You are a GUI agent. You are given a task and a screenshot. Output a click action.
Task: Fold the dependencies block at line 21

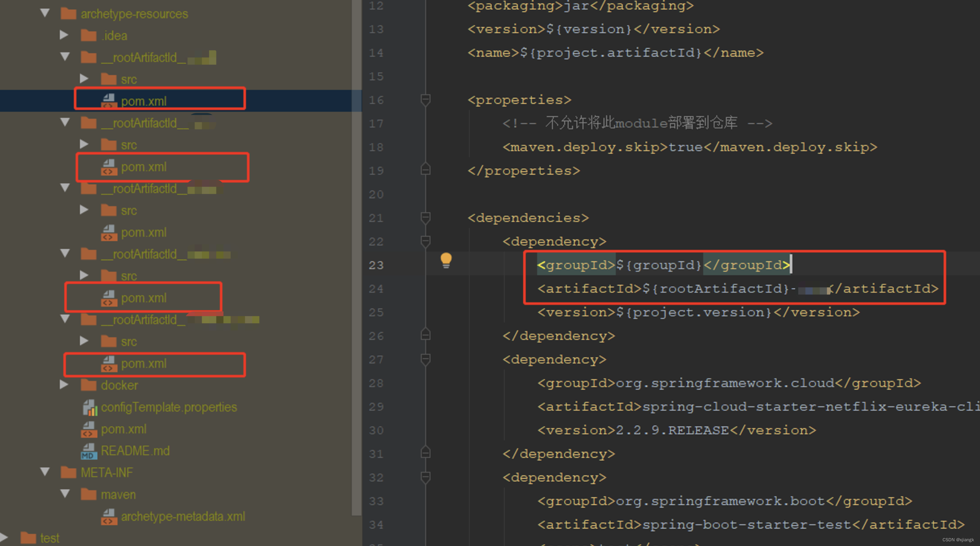point(425,218)
